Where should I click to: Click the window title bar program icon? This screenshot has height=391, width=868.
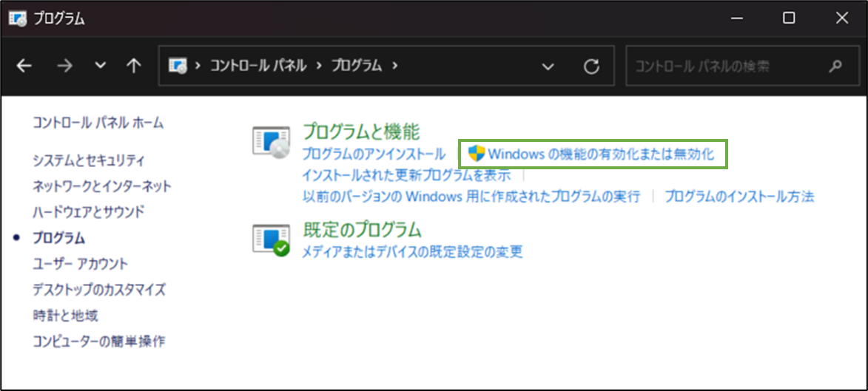17,18
